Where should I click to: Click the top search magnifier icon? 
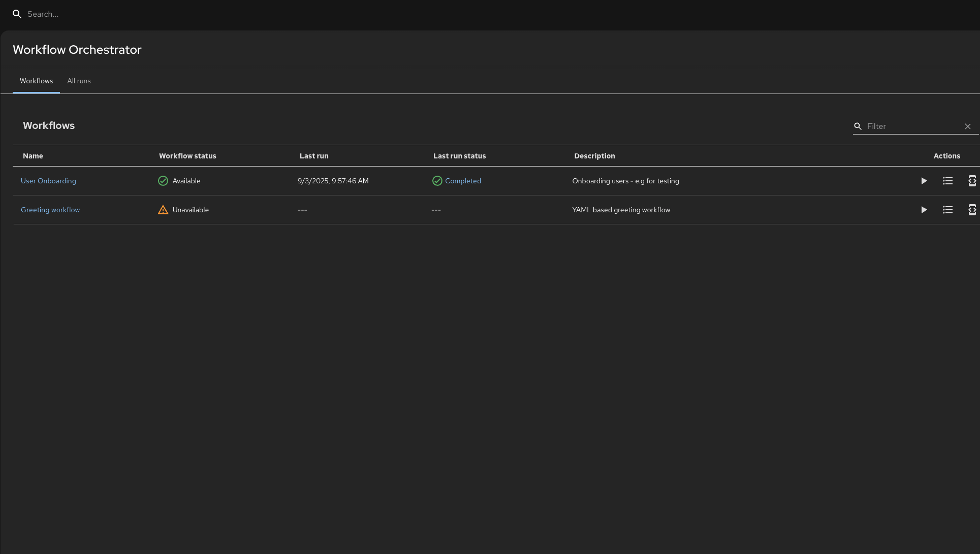coord(17,14)
